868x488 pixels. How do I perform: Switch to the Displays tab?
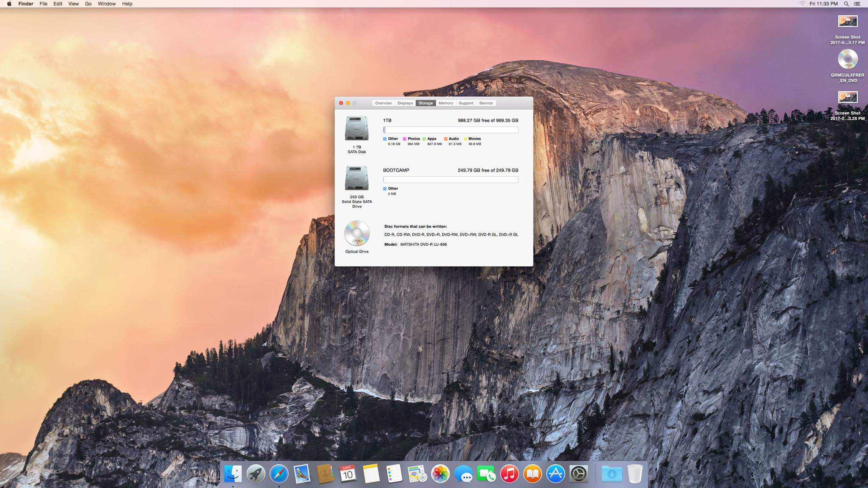coord(405,103)
